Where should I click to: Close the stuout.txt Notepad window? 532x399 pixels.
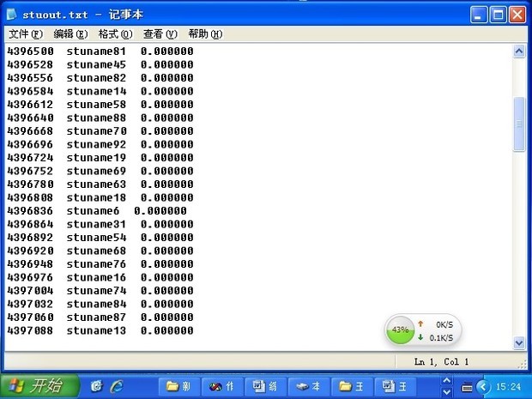click(517, 15)
